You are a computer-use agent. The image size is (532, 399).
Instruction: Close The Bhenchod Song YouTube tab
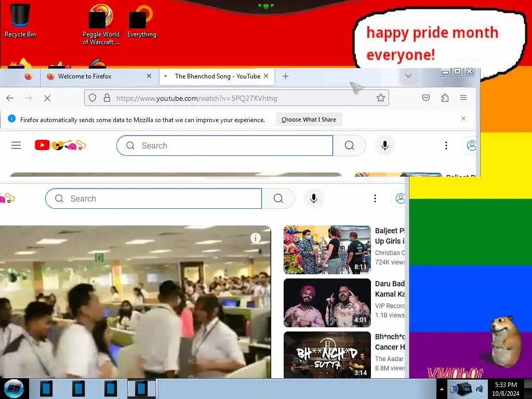tap(266, 76)
